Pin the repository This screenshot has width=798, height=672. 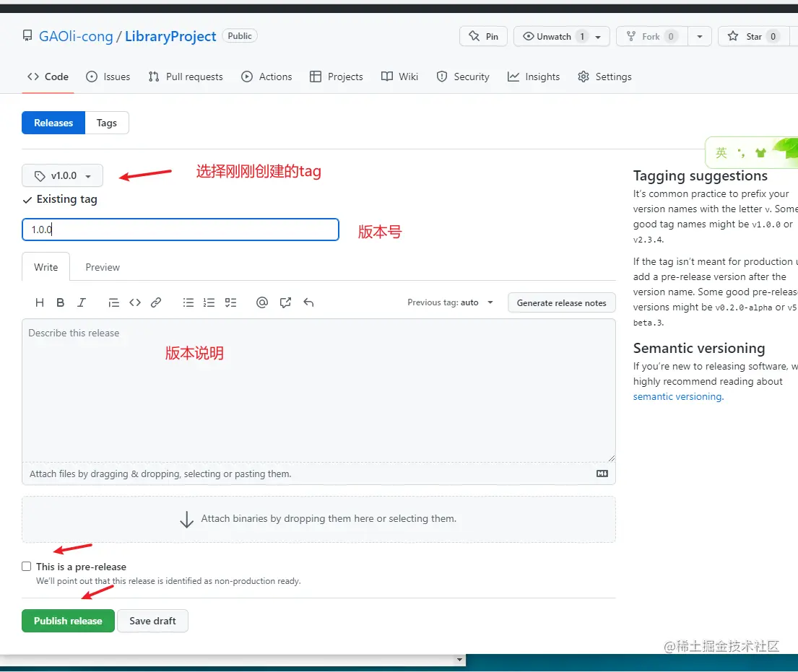(483, 37)
